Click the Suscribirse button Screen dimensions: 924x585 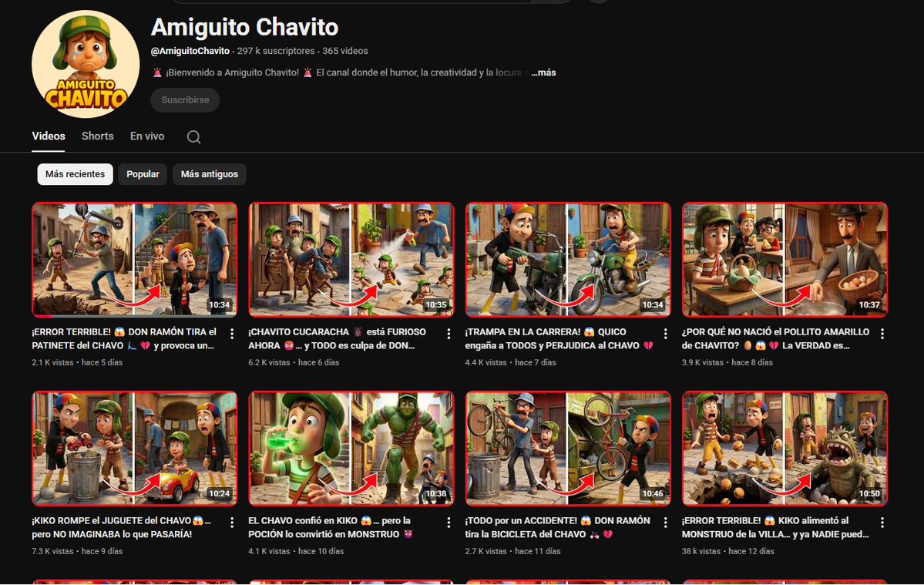[185, 100]
